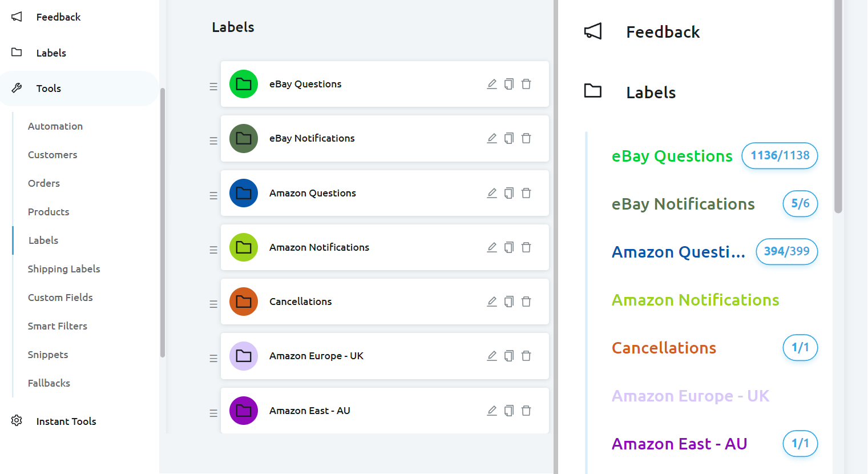Copy the Amazon East - AU label
The height and width of the screenshot is (474, 868).
click(x=509, y=411)
